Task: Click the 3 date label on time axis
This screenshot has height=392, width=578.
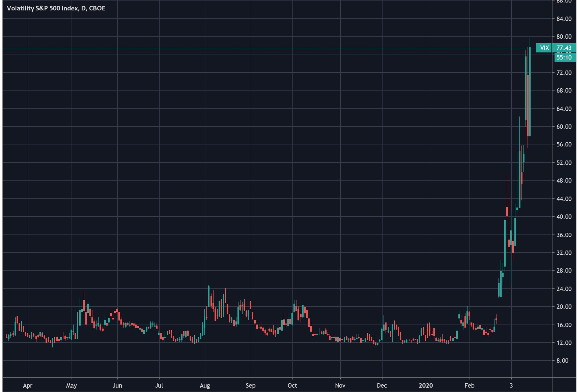Action: pyautogui.click(x=511, y=385)
